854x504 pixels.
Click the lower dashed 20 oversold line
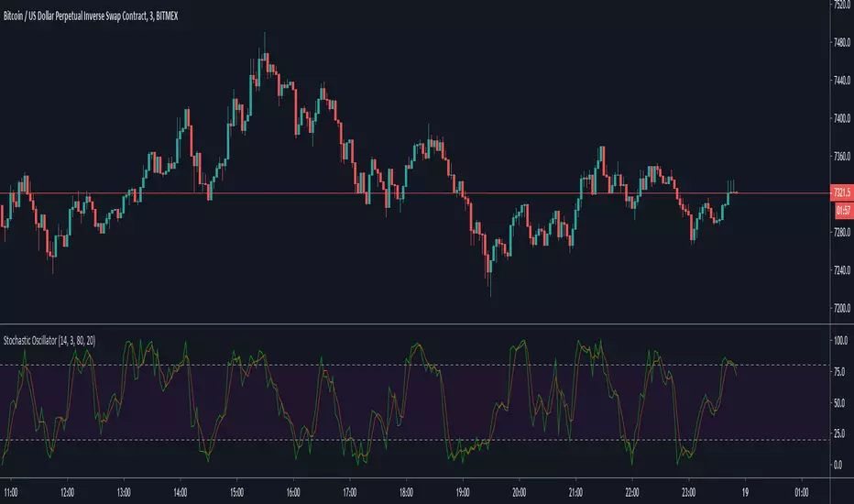(414, 440)
